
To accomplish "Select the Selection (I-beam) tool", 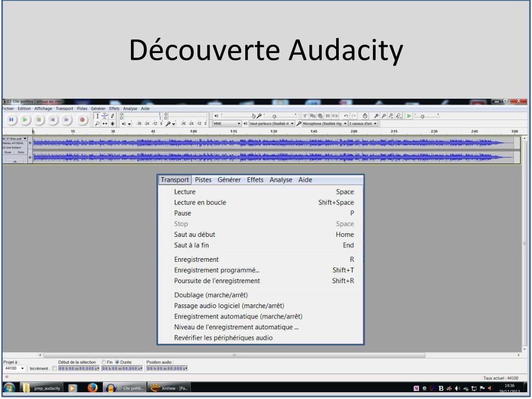I will point(97,116).
